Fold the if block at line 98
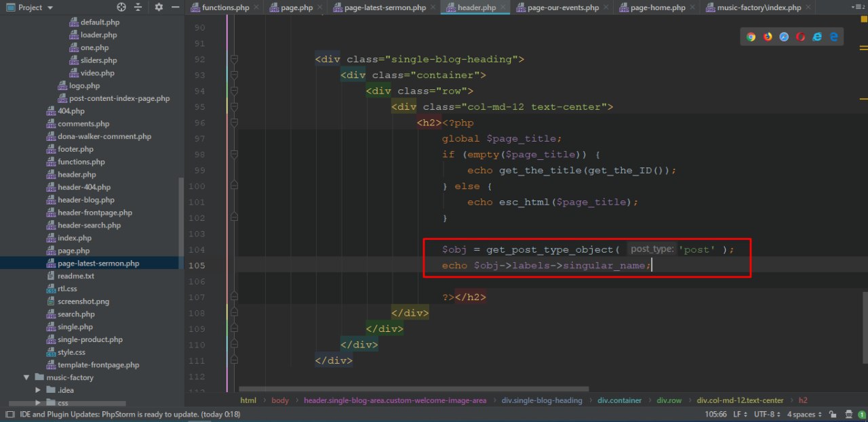The width and height of the screenshot is (868, 422). pyautogui.click(x=234, y=154)
